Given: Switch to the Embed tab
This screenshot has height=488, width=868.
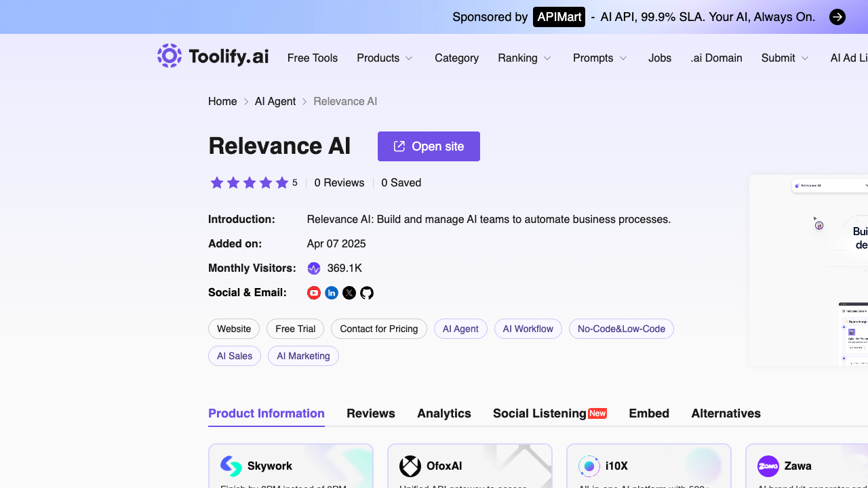Looking at the screenshot, I should pos(649,413).
